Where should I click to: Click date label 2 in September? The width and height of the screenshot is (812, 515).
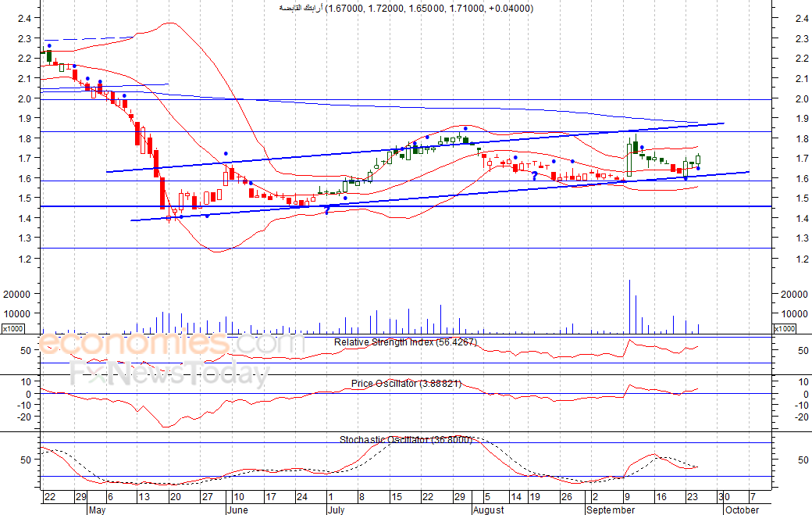tap(596, 497)
